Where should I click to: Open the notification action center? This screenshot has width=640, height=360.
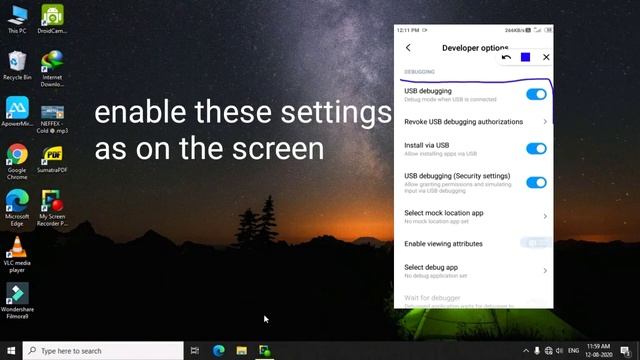pyautogui.click(x=625, y=351)
